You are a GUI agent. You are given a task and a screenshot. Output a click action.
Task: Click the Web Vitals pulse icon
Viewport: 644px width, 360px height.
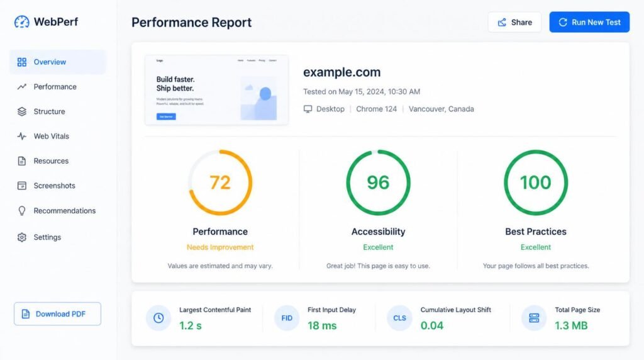pyautogui.click(x=22, y=136)
